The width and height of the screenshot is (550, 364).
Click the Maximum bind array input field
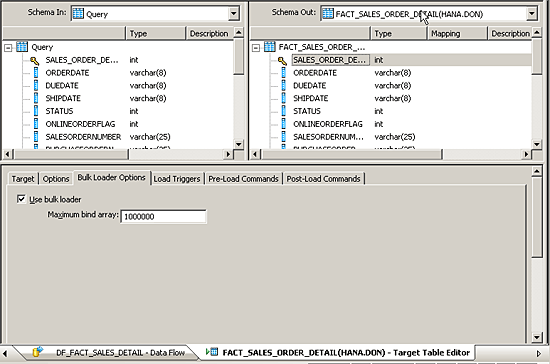[163, 216]
